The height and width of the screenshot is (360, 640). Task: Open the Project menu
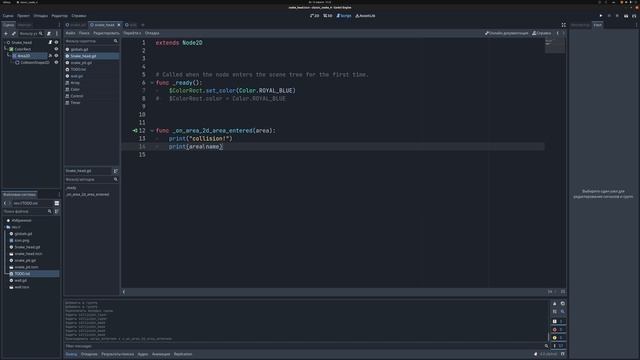point(23,16)
